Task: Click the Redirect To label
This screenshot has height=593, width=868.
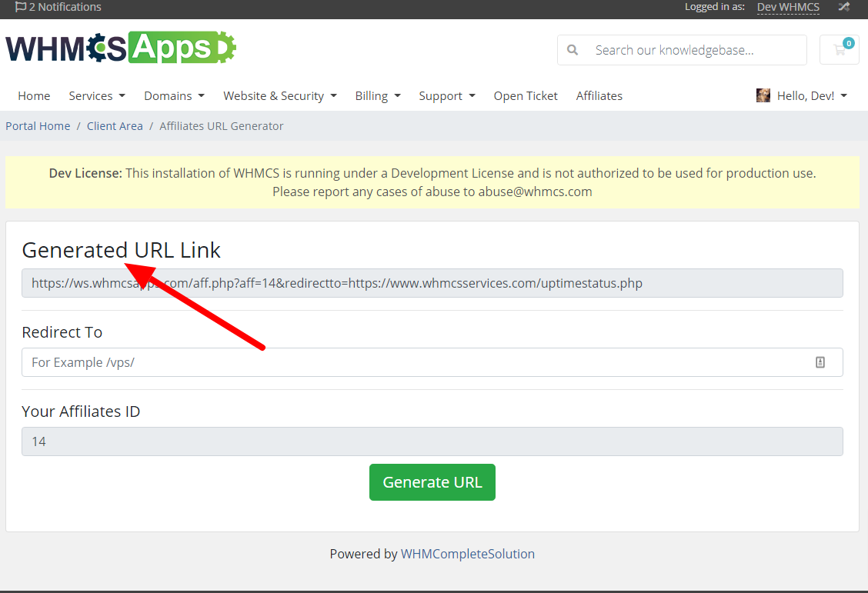Action: click(x=62, y=332)
